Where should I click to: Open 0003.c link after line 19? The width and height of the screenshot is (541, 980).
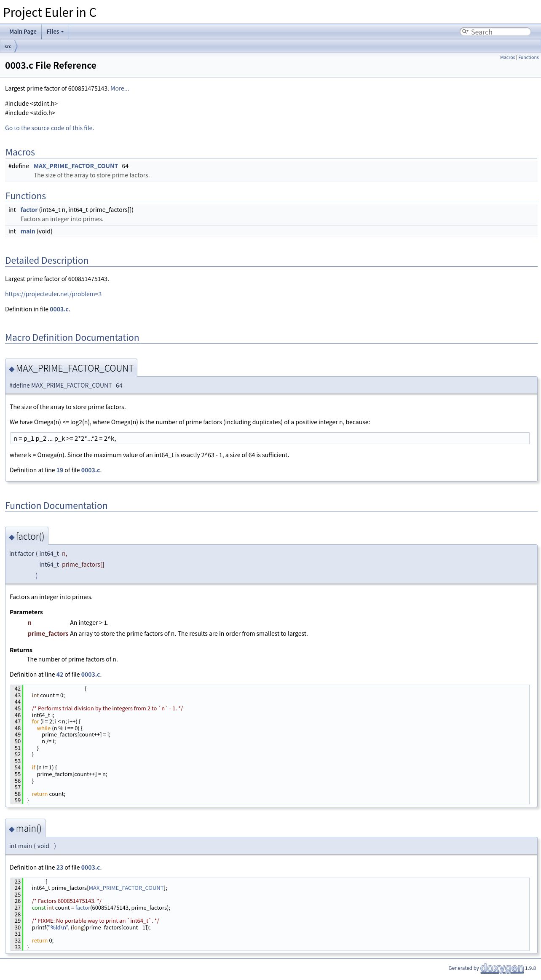coord(91,470)
